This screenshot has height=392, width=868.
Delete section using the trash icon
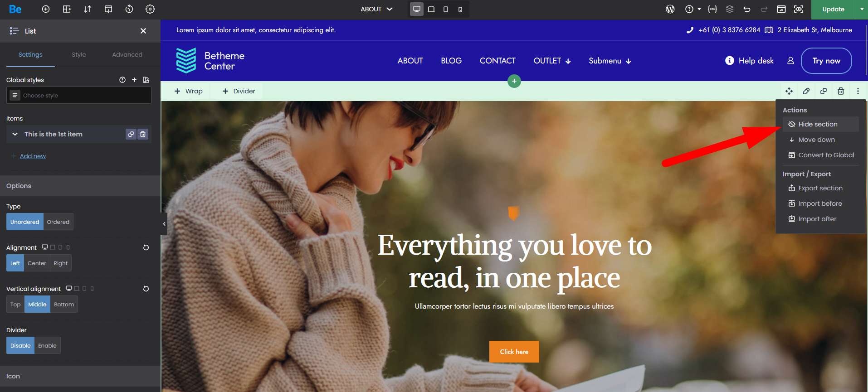[x=841, y=91]
